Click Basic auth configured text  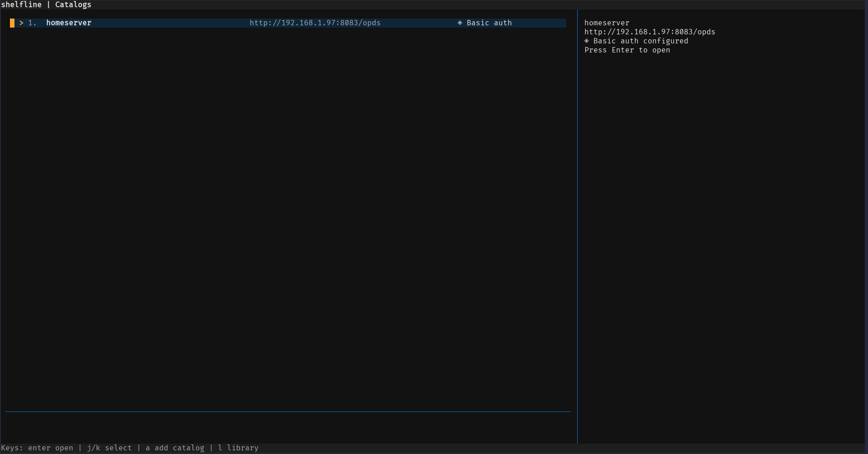pos(641,41)
